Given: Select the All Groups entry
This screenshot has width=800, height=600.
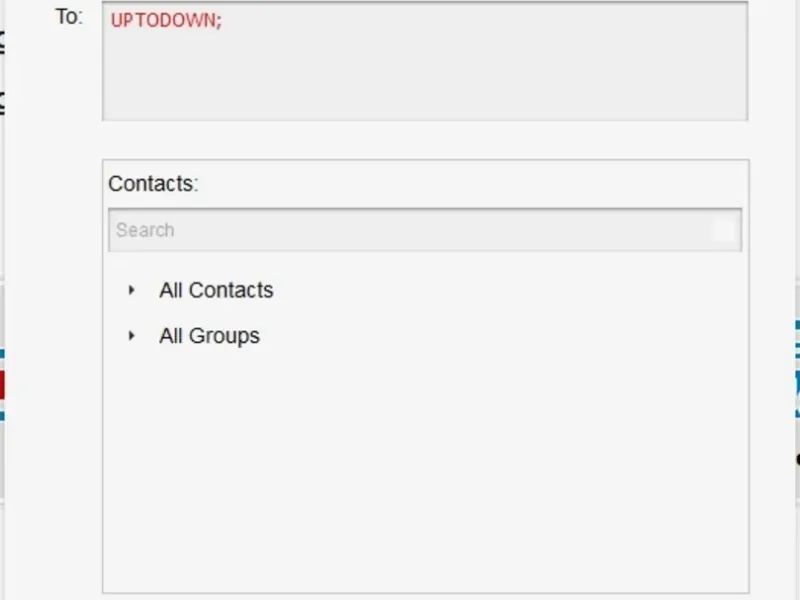Looking at the screenshot, I should (209, 336).
